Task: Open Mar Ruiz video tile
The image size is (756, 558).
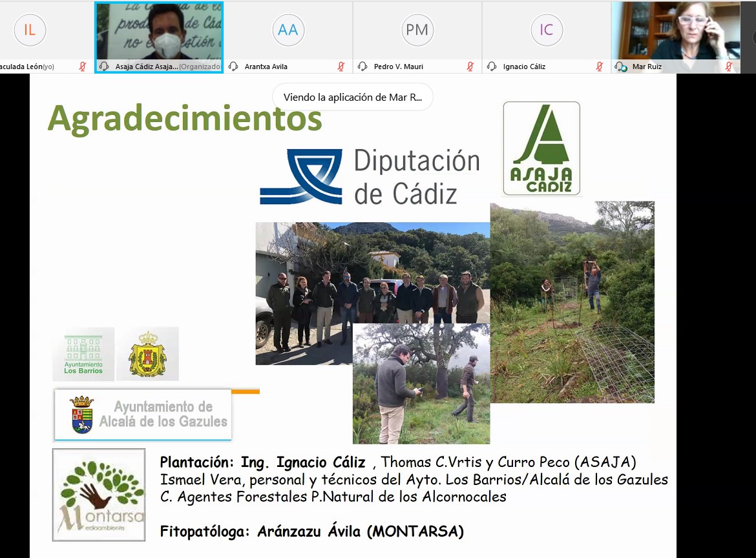Action: click(x=675, y=37)
